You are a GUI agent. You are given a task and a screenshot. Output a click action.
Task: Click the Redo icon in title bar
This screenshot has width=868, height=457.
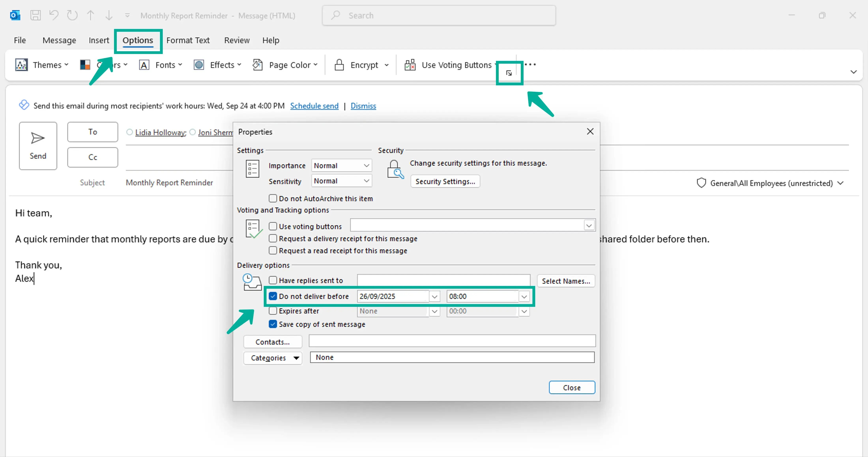(x=72, y=16)
